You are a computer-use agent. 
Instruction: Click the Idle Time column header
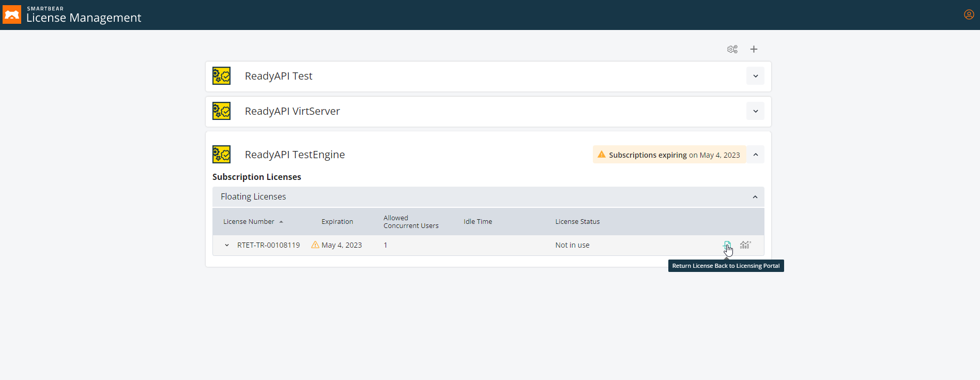[478, 221]
